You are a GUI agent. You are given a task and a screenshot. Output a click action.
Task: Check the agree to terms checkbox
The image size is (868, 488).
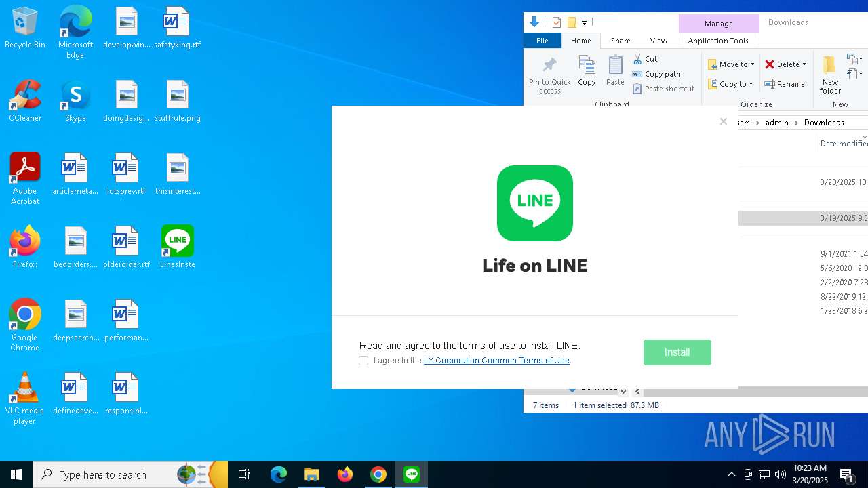pyautogui.click(x=363, y=361)
